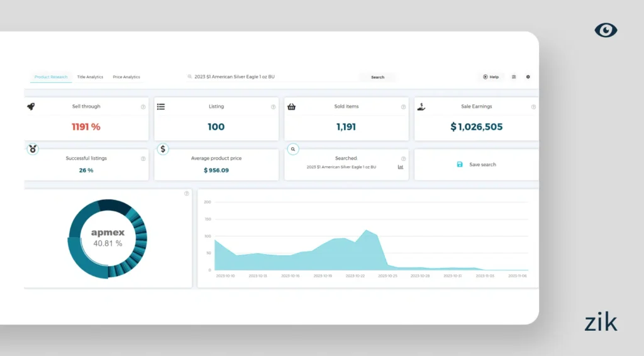Click the basket icon on Sold items card
This screenshot has height=356, width=644.
[291, 106]
